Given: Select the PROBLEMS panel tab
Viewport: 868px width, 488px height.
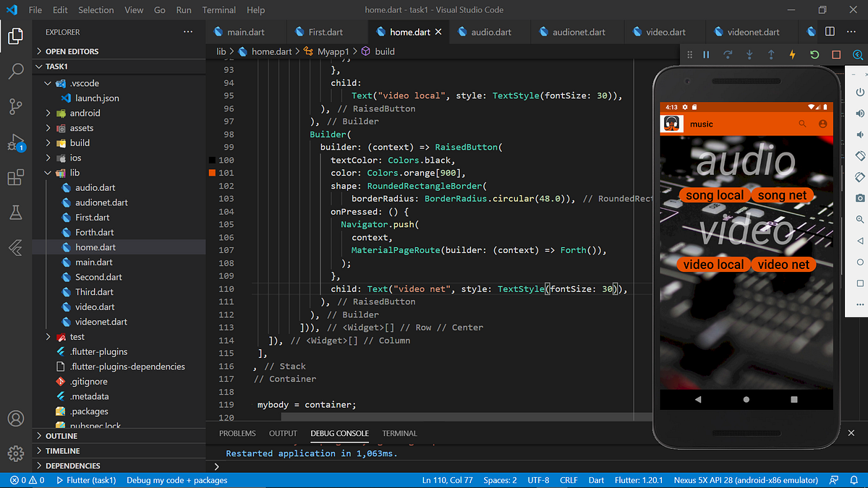Looking at the screenshot, I should (237, 433).
